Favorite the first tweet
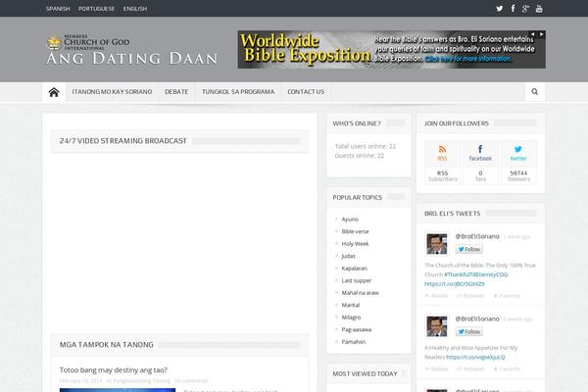 coord(507,296)
